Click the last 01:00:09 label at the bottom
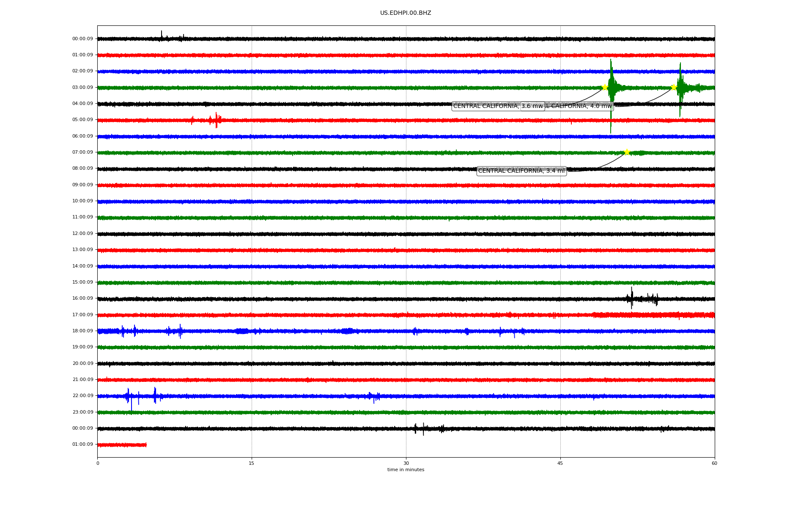 click(x=82, y=444)
